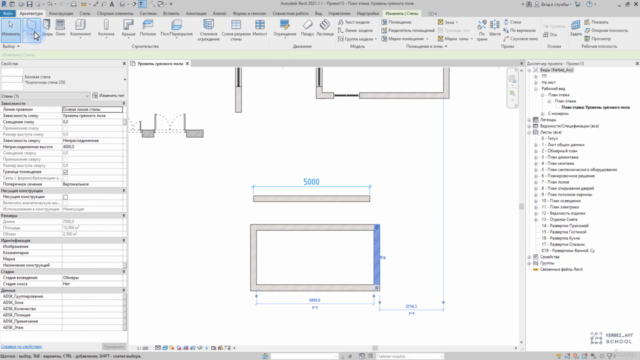The width and height of the screenshot is (640, 360).
Task: Click the Потолок (Ceiling) tool
Action: (x=148, y=28)
